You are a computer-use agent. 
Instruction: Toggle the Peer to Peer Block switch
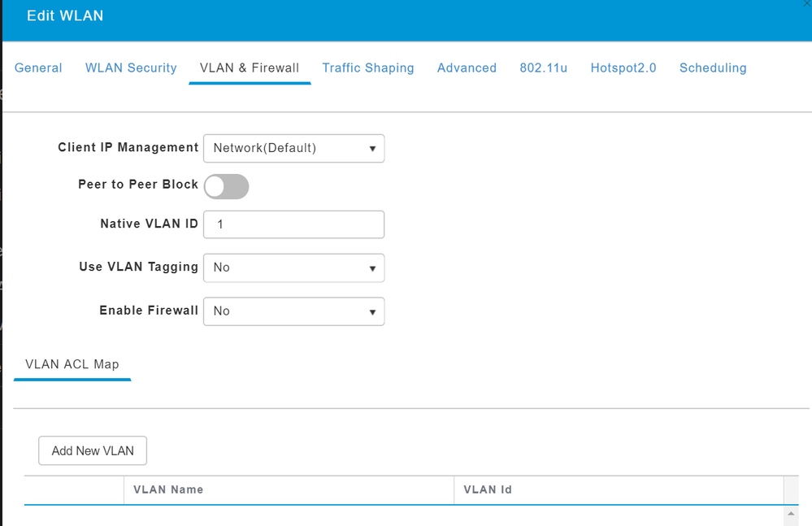(x=226, y=186)
